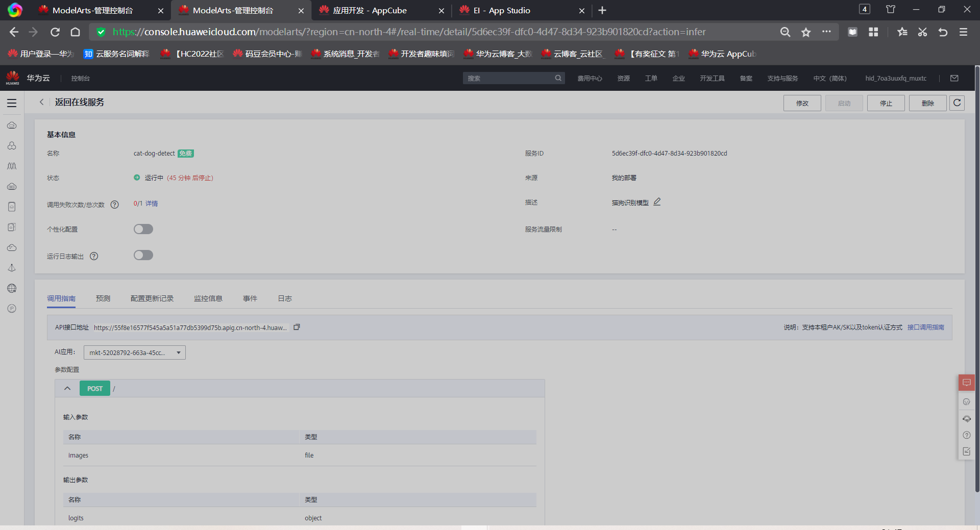Bookmark this page with the star icon

806,32
